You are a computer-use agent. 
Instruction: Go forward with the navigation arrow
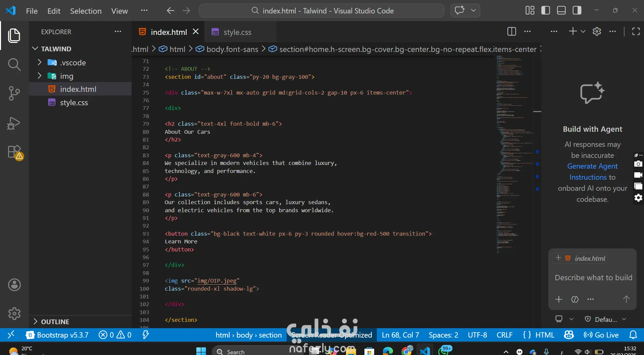click(186, 11)
